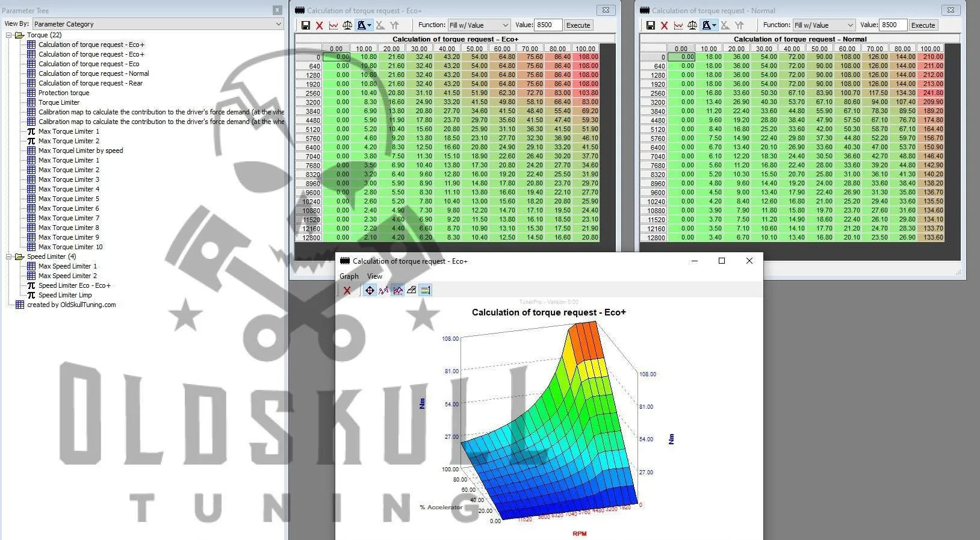Toggle the color legend button in the graph toolbar

(425, 290)
